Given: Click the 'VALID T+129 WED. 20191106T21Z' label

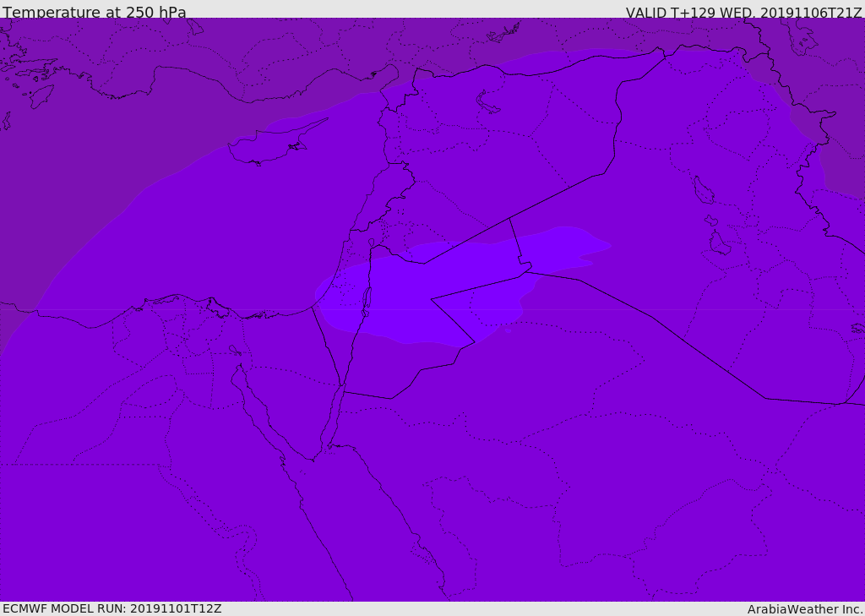Looking at the screenshot, I should 743,13.
